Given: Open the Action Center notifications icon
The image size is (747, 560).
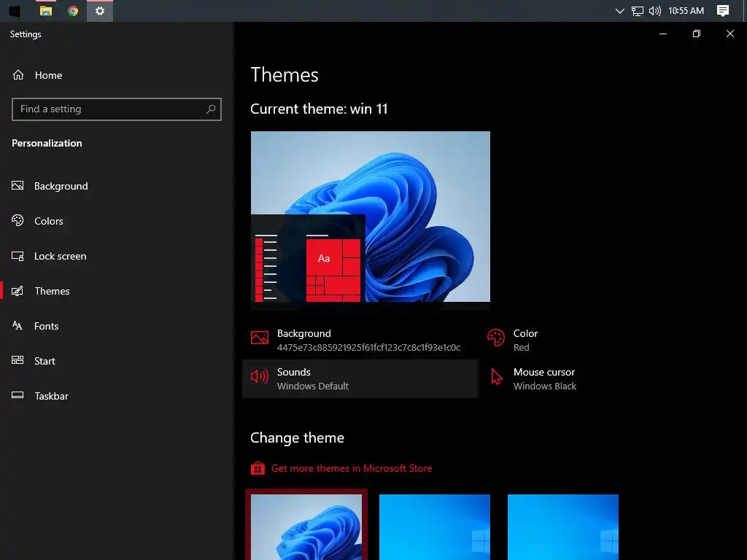Looking at the screenshot, I should pos(723,10).
